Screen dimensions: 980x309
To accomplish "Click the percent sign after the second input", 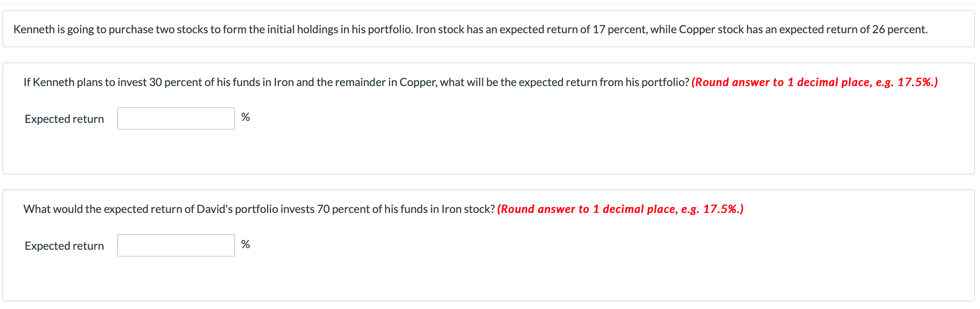I will pyautogui.click(x=245, y=244).
